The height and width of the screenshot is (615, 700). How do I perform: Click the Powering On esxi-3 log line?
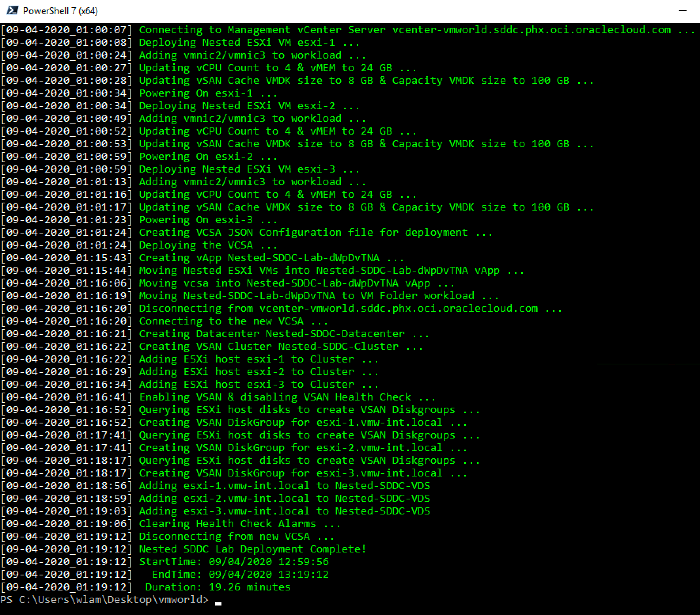[208, 220]
